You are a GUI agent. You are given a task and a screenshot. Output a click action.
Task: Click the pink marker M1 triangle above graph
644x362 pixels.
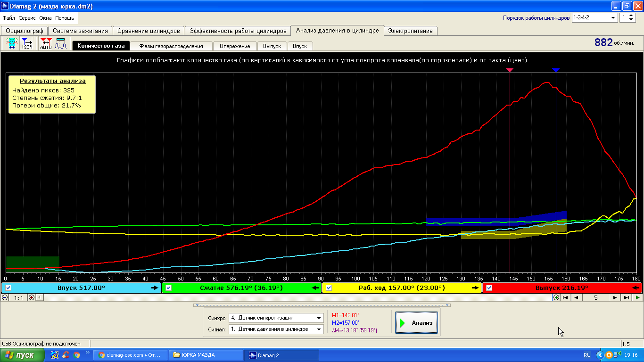509,70
